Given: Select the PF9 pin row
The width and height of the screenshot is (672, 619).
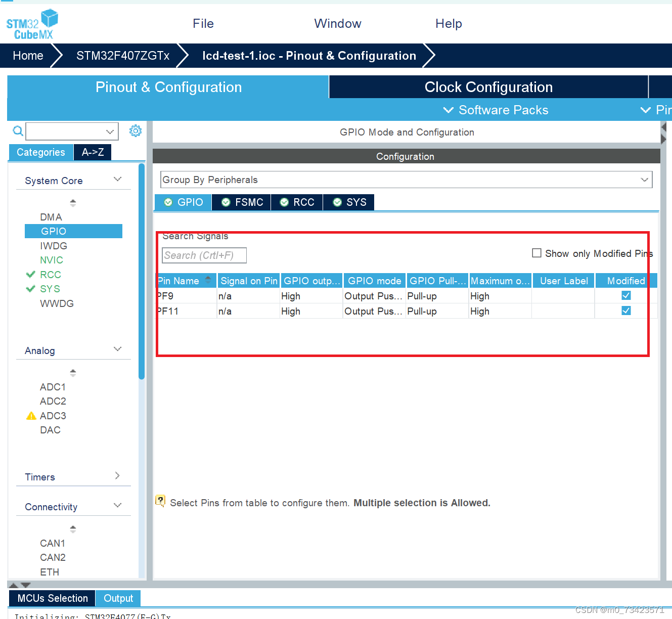Looking at the screenshot, I should 407,296.
